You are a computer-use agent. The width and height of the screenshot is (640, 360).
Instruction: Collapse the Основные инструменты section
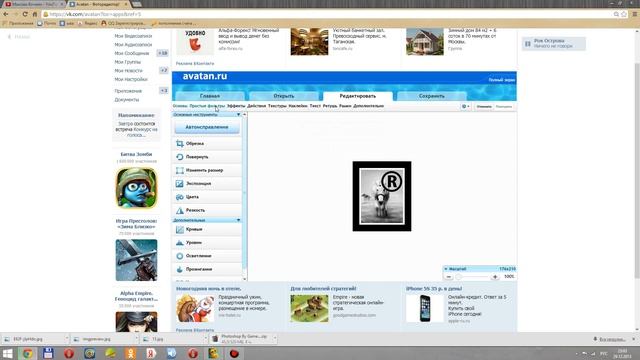pos(238,115)
